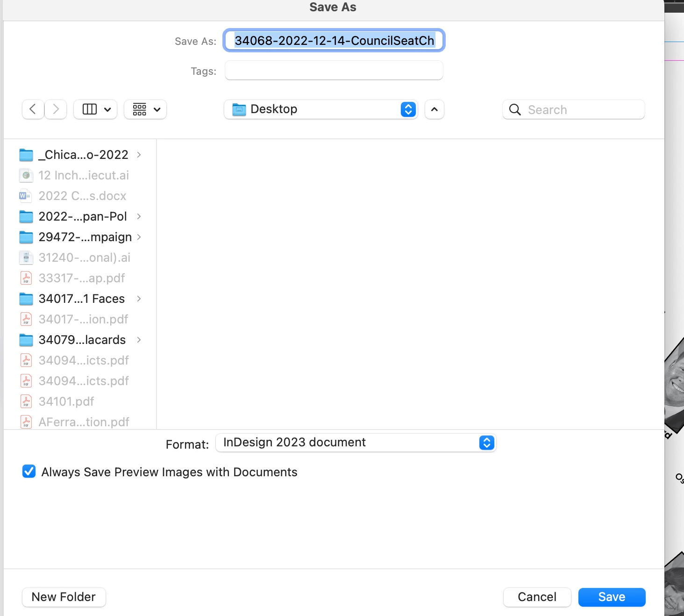684x616 pixels.
Task: Collapse the dialog with the chevron-up button
Action: (435, 109)
